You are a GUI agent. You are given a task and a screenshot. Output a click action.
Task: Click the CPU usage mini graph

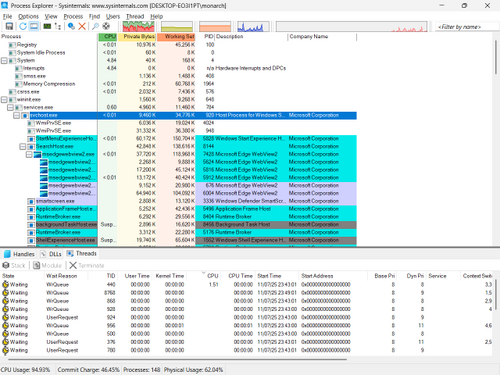pos(138,26)
